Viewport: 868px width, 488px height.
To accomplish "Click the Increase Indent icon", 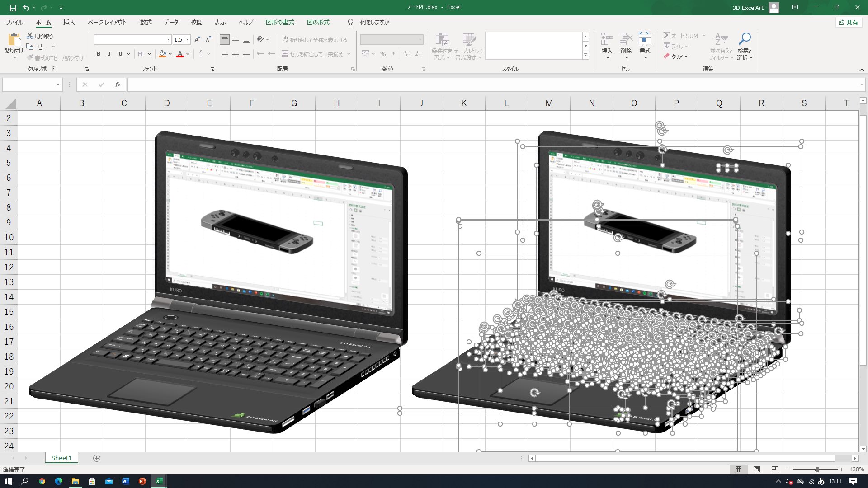I will (271, 54).
